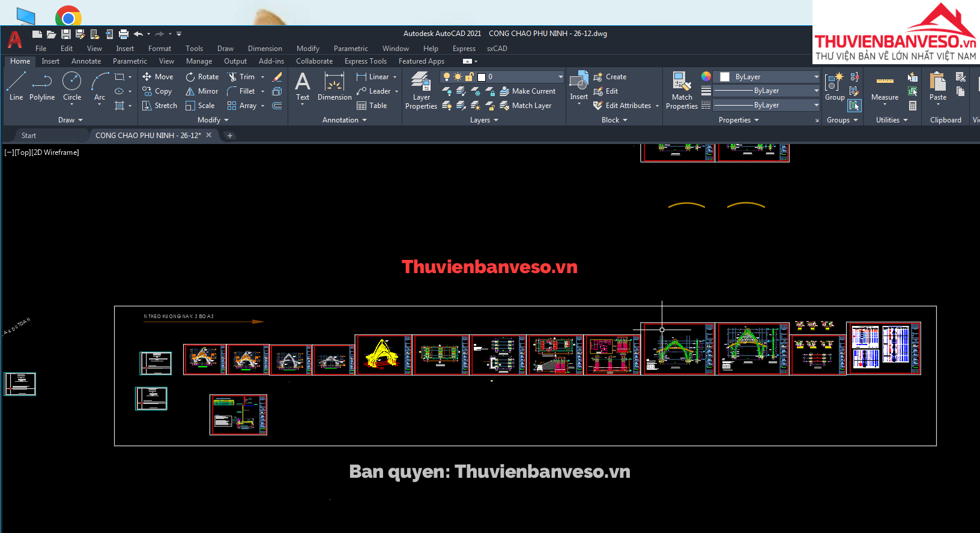Image resolution: width=980 pixels, height=533 pixels.
Task: Open the Format menu
Action: pyautogui.click(x=160, y=49)
